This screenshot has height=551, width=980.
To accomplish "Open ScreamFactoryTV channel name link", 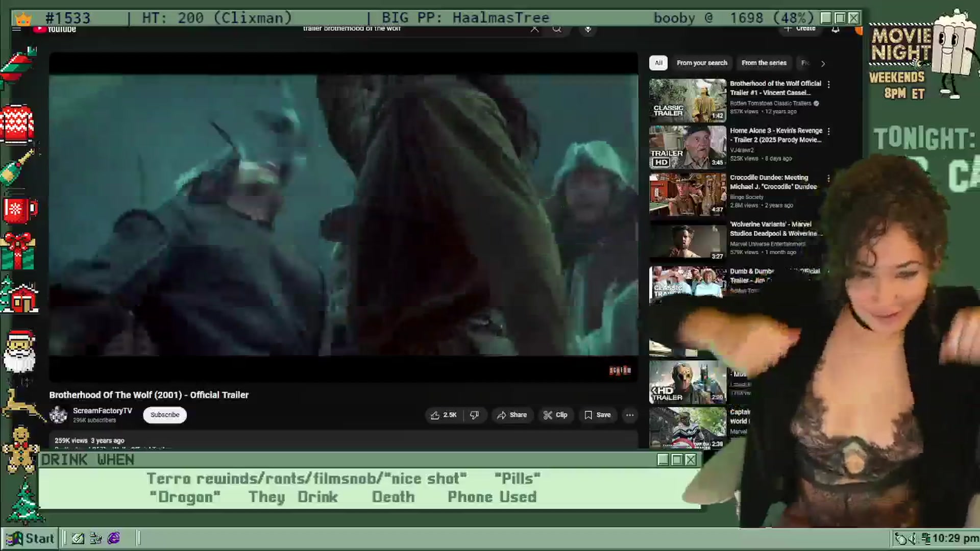I will (x=102, y=411).
